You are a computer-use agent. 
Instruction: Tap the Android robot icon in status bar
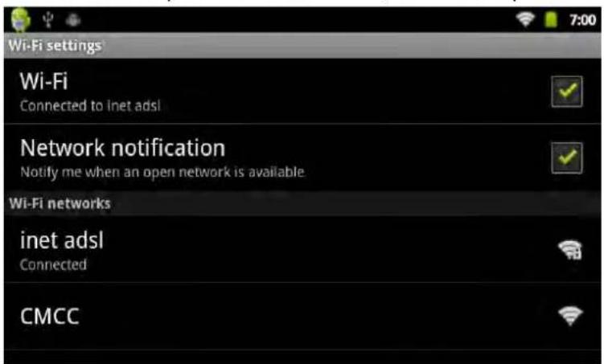coord(20,19)
